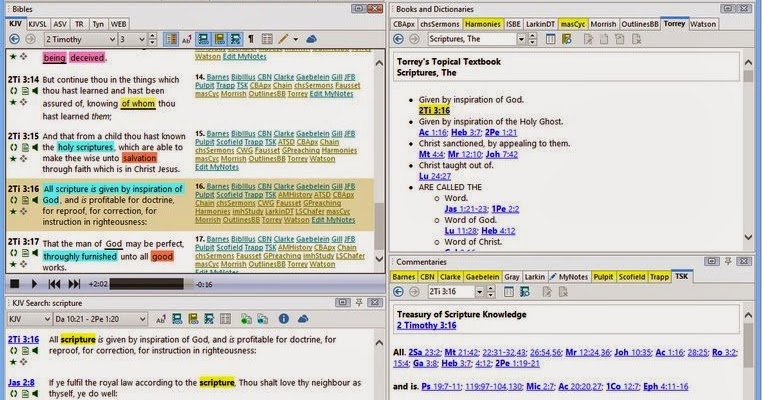
Task: Toggle the yellow link-pane icon in Bibles toolbar
Action: [220, 39]
